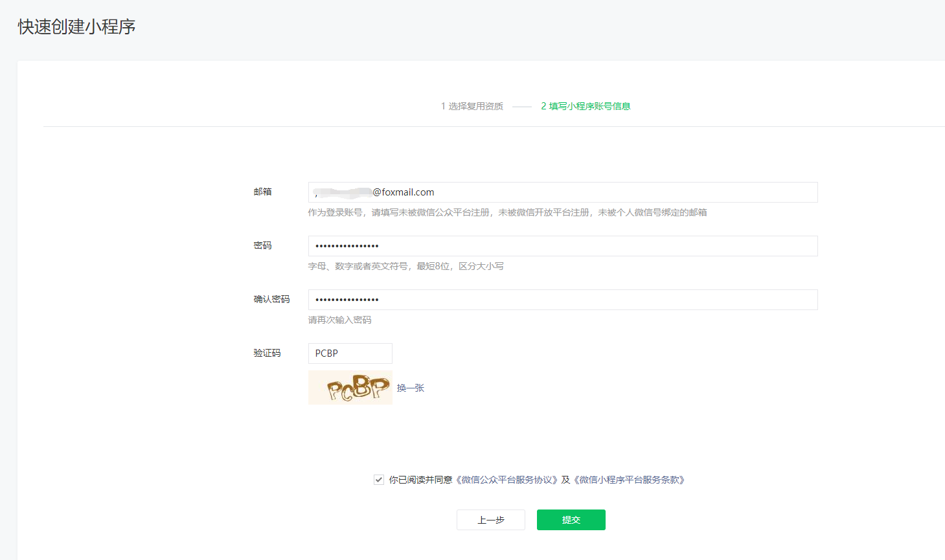Click the 确认密码 confirm password field
Screen dimensions: 945x560
click(562, 300)
